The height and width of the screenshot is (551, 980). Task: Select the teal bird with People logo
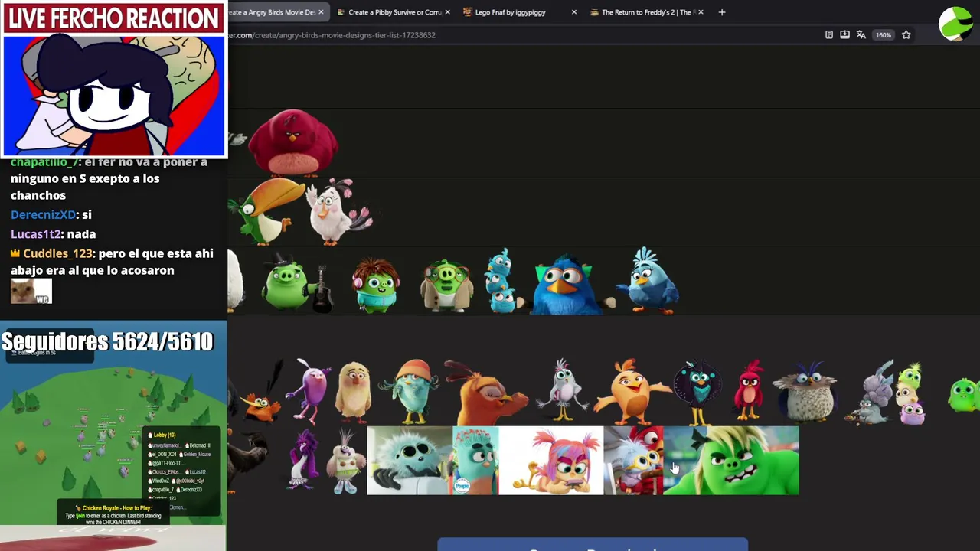tap(475, 461)
